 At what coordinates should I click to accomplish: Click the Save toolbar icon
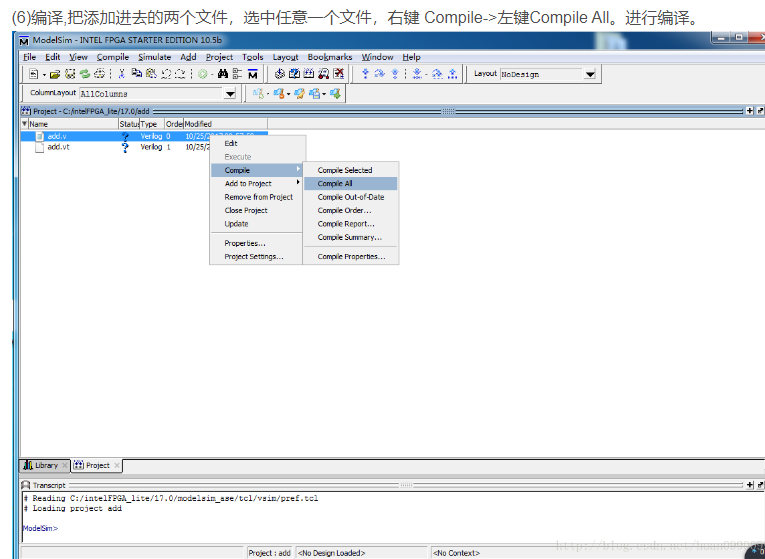coord(70,74)
